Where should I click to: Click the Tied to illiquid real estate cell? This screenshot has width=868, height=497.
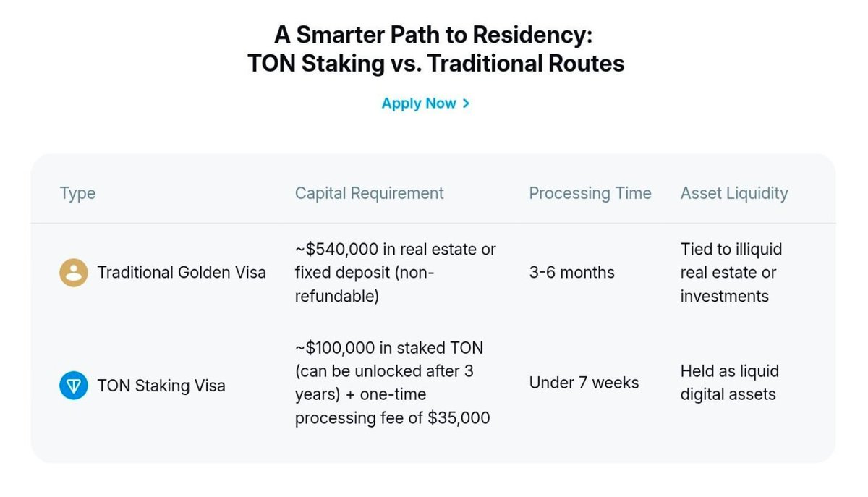[731, 273]
